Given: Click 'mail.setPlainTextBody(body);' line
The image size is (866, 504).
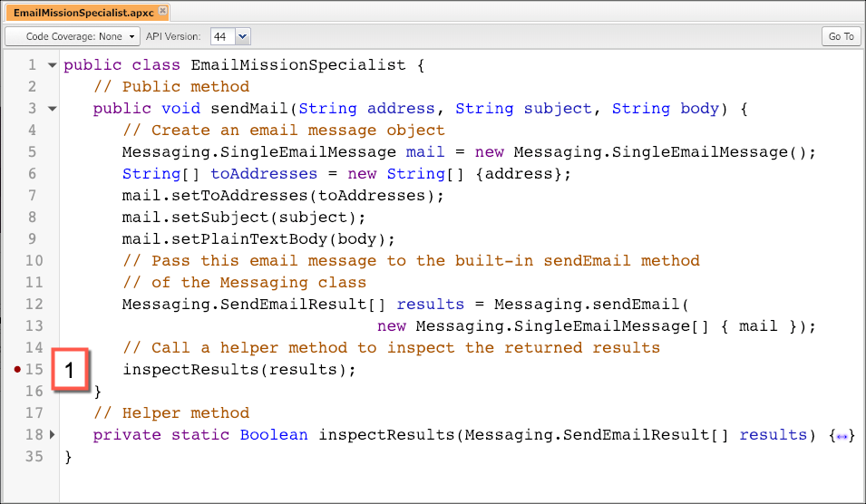Looking at the screenshot, I should tap(258, 239).
